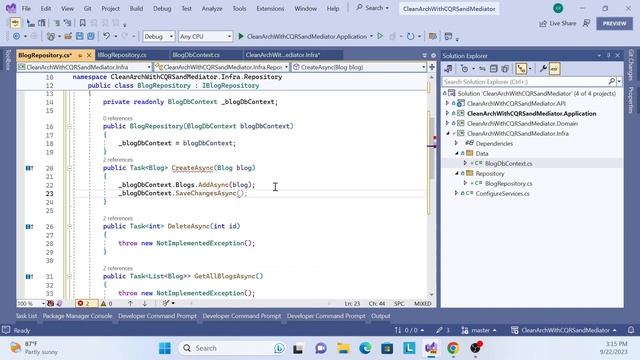Pin the BlogRepository.cs* tab
640x360 pixels.
(80, 55)
